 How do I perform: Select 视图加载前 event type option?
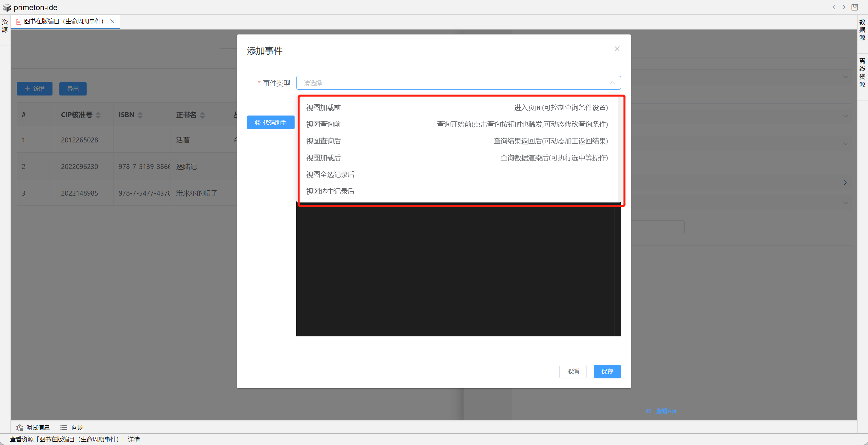click(323, 108)
